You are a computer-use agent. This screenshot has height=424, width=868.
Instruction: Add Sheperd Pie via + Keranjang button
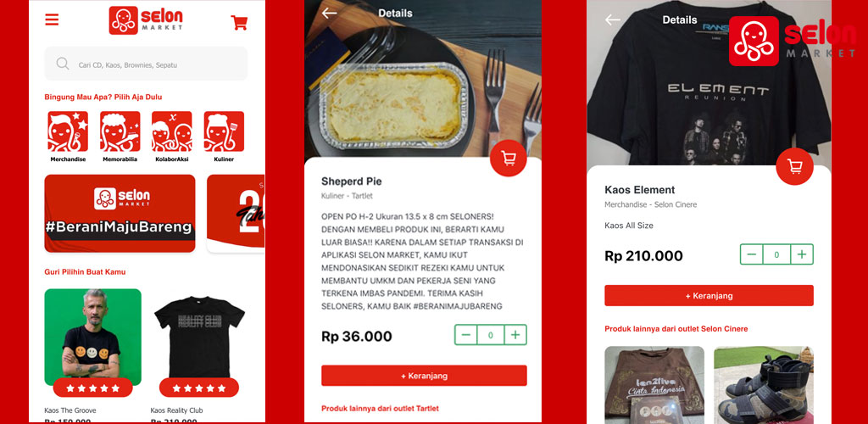point(424,376)
